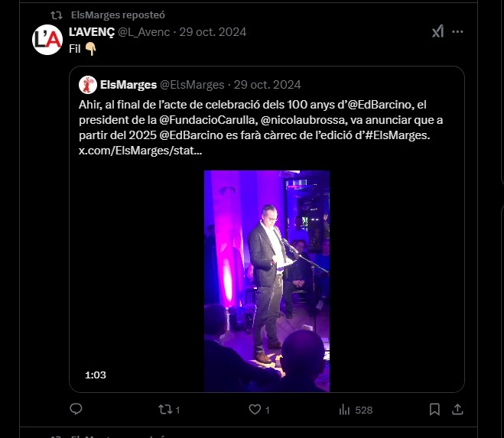The width and height of the screenshot is (504, 438).
Task: Repost the L'AVENÇ post
Action: [165, 410]
